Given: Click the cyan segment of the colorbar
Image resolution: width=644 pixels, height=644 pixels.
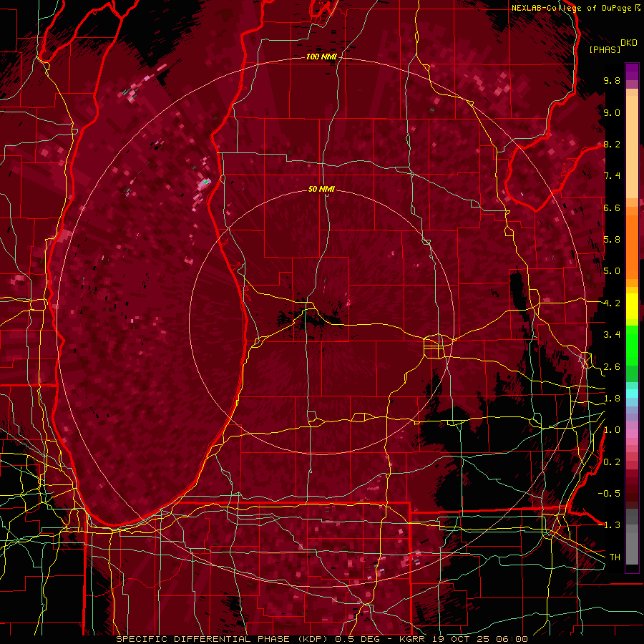Looking at the screenshot, I should (x=632, y=394).
